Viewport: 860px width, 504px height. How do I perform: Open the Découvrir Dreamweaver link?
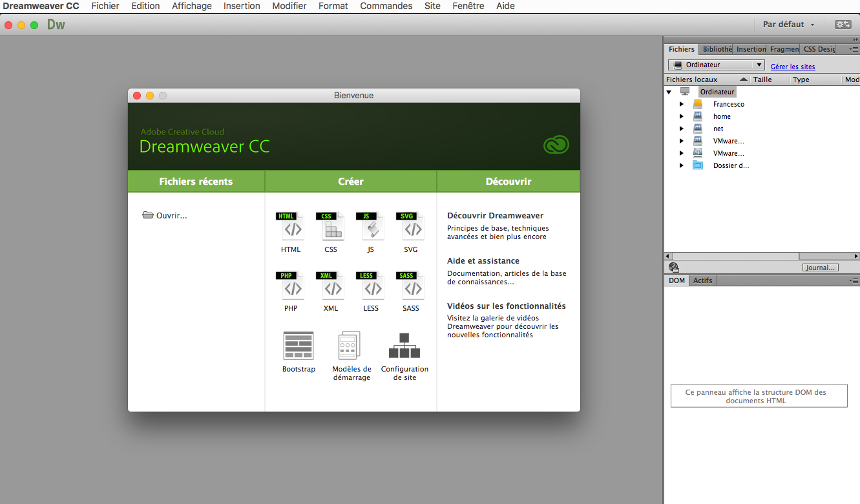[x=495, y=216]
